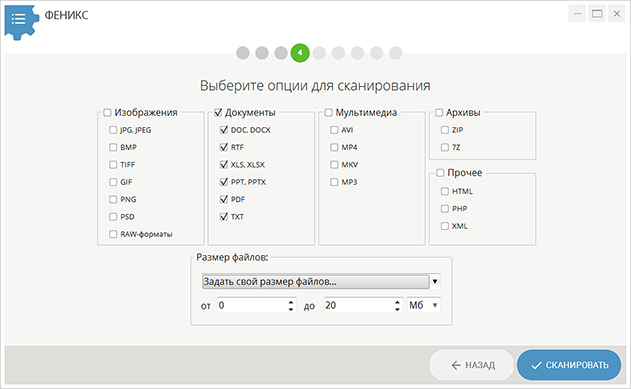Enable the Прочее group checkbox
Screen dimensions: 631x389
(x=440, y=173)
